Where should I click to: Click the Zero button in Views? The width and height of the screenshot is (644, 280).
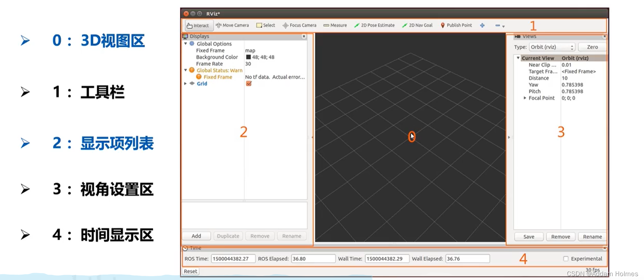click(x=592, y=47)
